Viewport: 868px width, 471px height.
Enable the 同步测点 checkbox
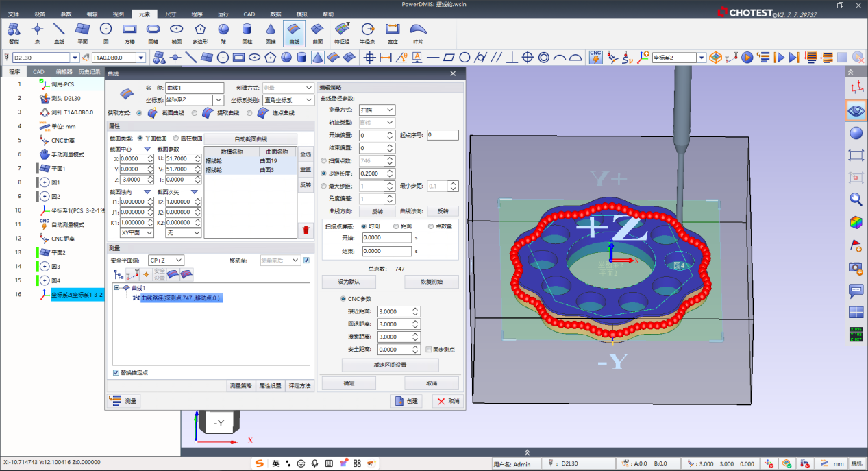[x=428, y=350]
